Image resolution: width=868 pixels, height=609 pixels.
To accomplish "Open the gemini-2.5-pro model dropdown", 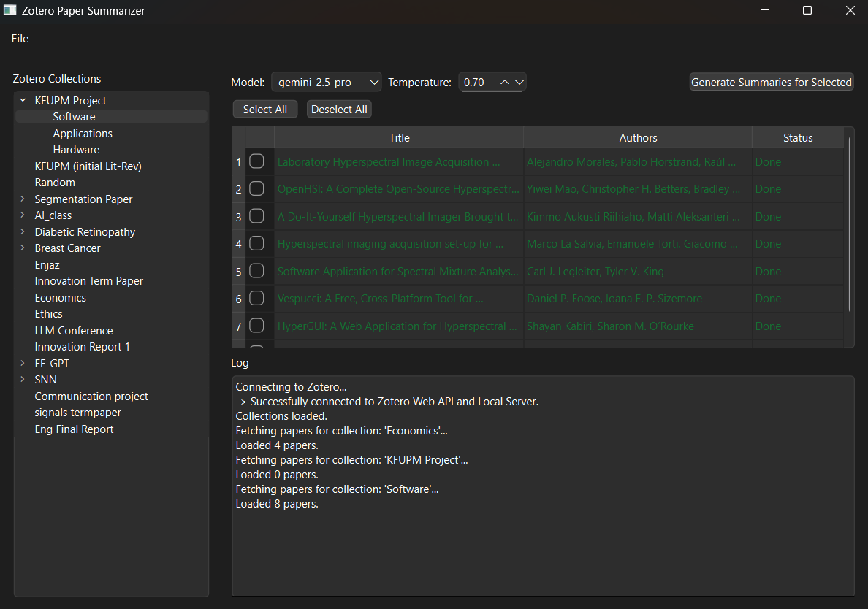I will 326,83.
